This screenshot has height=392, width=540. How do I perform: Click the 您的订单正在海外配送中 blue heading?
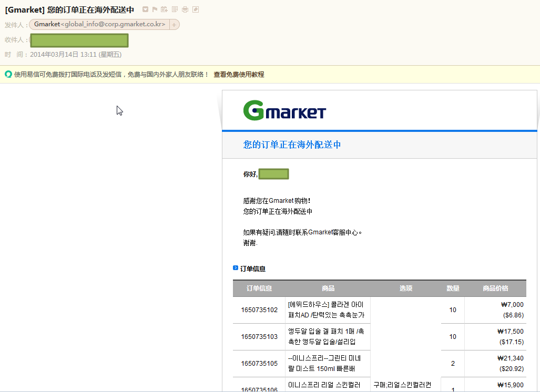pyautogui.click(x=292, y=145)
